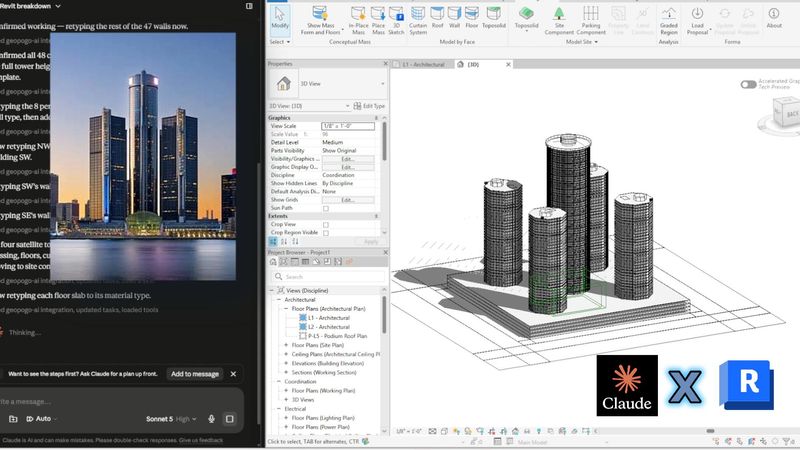Viewport: 800px width, 450px height.
Task: Switch to the {3D} view tab
Action: (473, 64)
